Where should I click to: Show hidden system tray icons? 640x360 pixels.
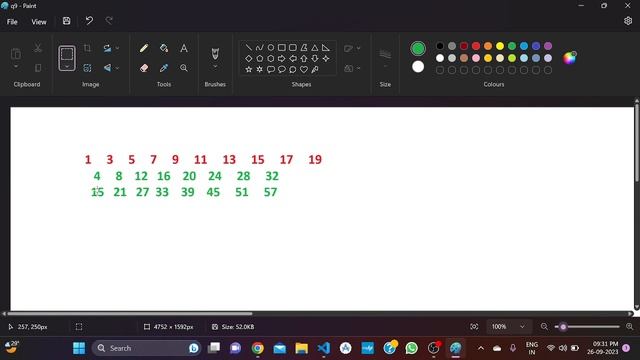click(481, 348)
